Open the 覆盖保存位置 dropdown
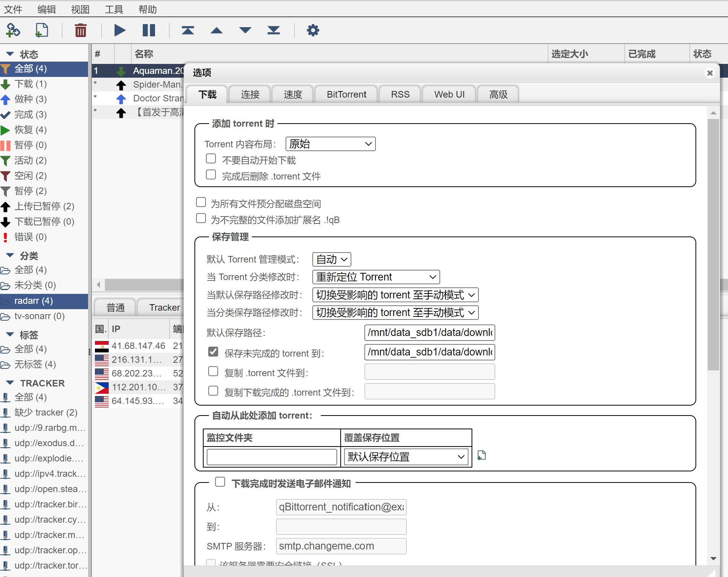Image resolution: width=728 pixels, height=577 pixels. (406, 457)
